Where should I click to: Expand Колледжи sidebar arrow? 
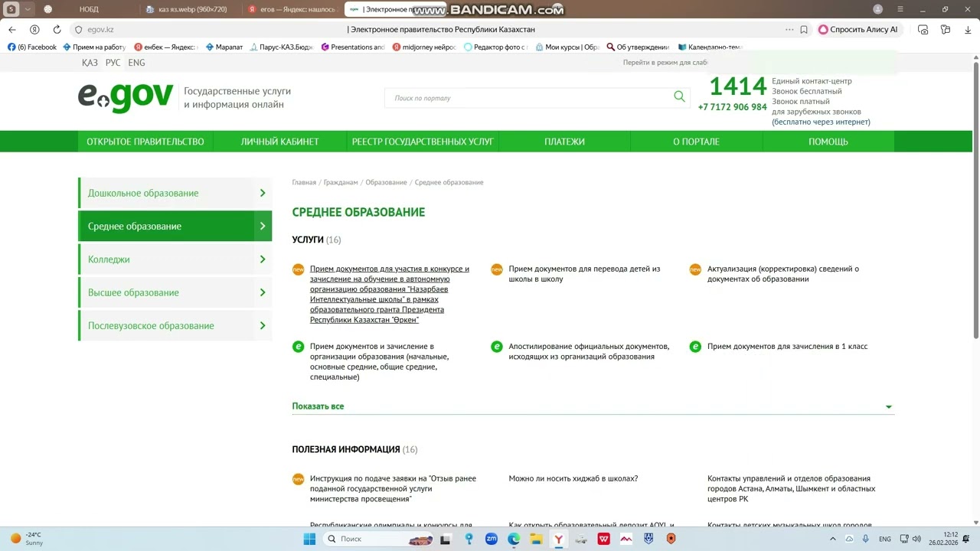(263, 259)
